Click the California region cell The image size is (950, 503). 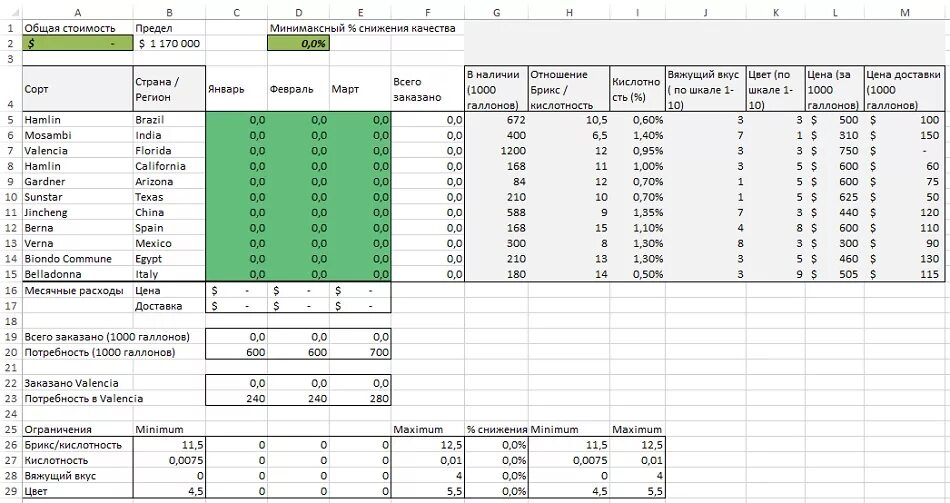pos(169,166)
